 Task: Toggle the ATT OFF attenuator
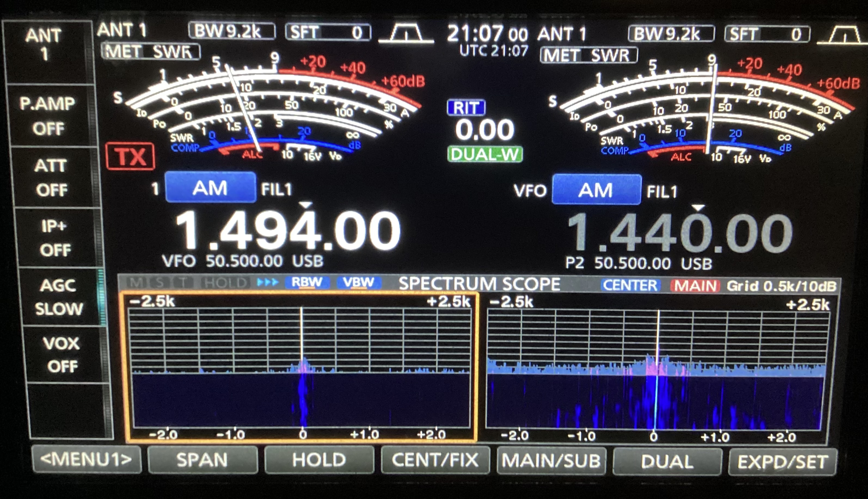tap(51, 178)
